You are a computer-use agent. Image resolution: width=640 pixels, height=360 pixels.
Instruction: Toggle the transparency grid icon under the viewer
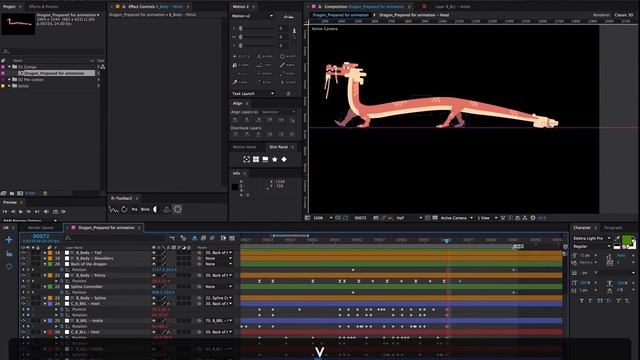click(435, 218)
